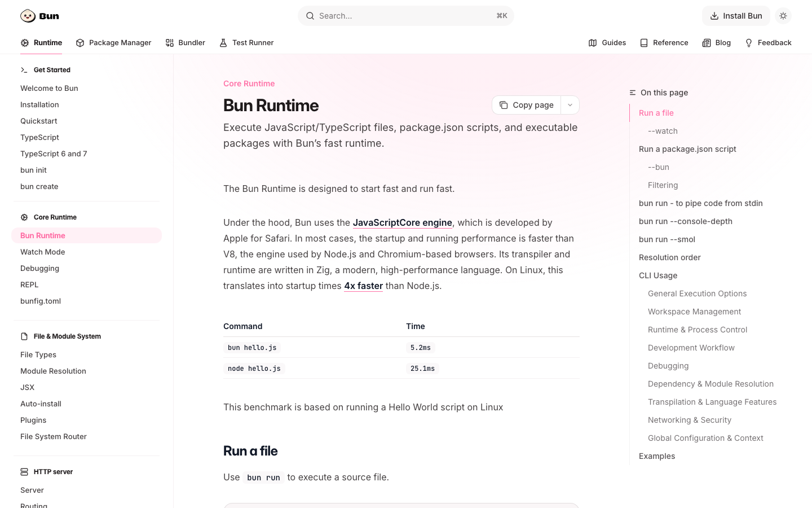Open Watch Mode in the sidebar
812x508 pixels.
43,252
